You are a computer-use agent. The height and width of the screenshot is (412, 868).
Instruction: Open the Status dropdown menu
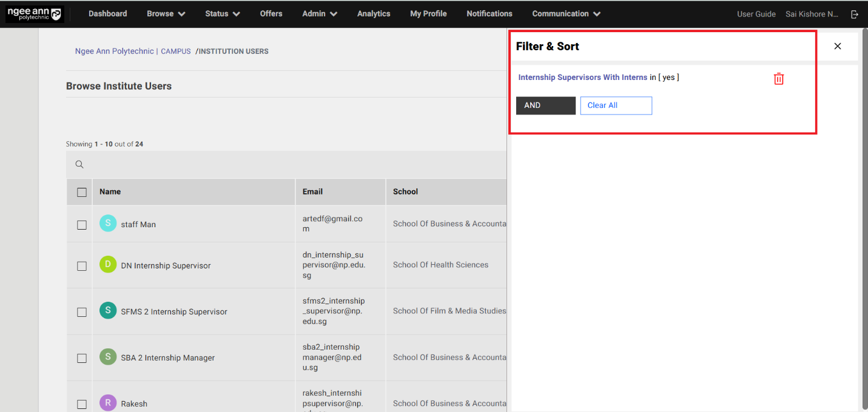(222, 14)
